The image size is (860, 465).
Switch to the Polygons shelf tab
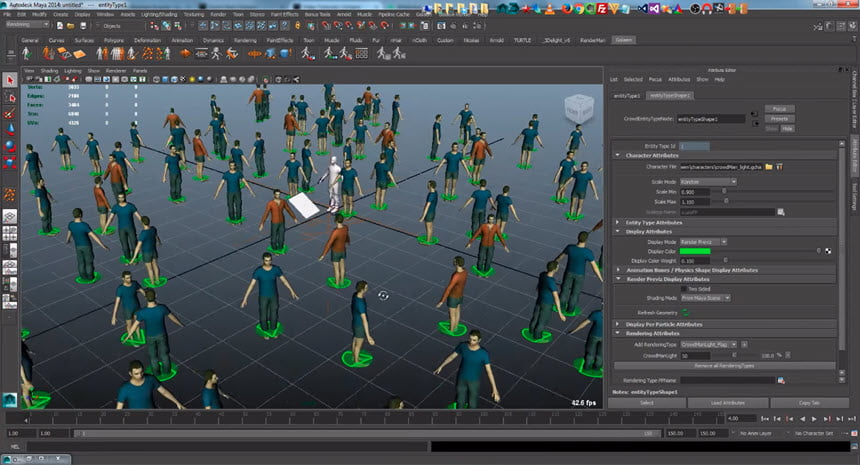114,40
